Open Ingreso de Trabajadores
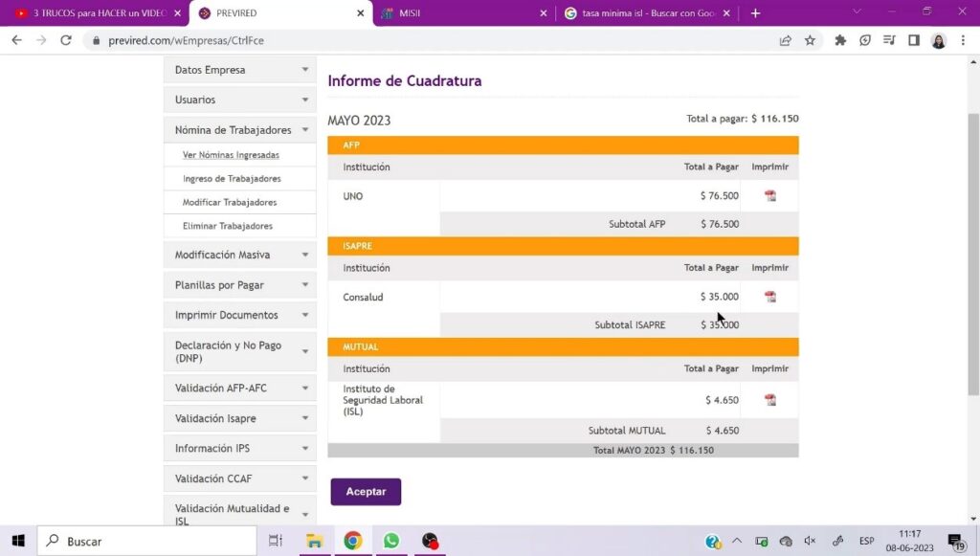 coord(232,179)
